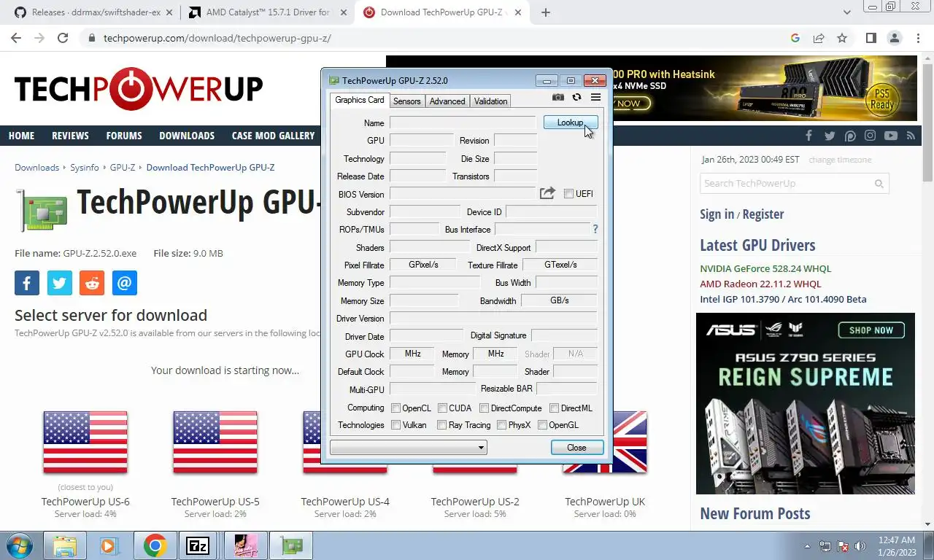Open the Chrome three-dot menu
Viewport: 934px width, 560px height.
(917, 38)
